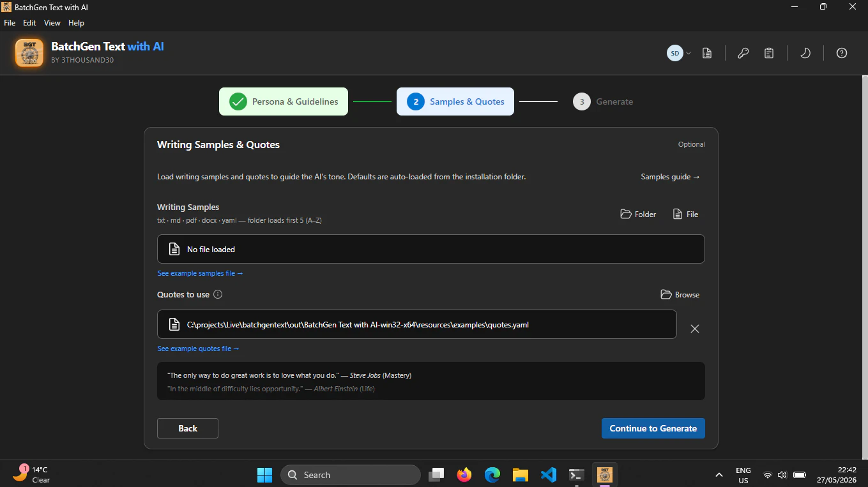Browse for a quotes file
868x487 pixels.
click(x=680, y=295)
